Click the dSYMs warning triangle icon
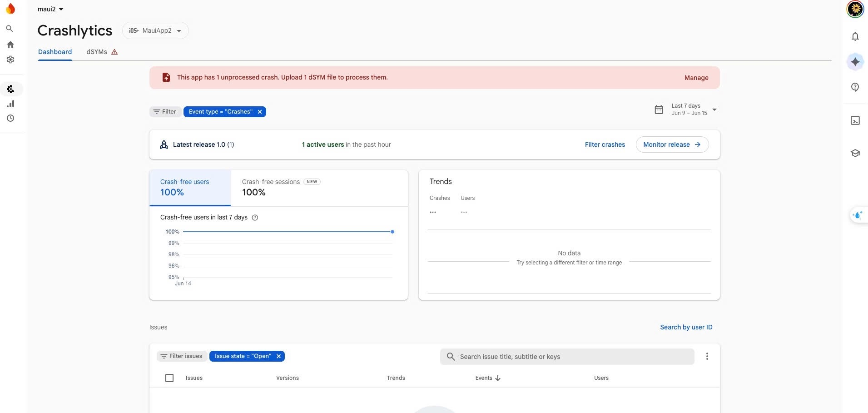The height and width of the screenshot is (413, 868). pyautogui.click(x=114, y=52)
